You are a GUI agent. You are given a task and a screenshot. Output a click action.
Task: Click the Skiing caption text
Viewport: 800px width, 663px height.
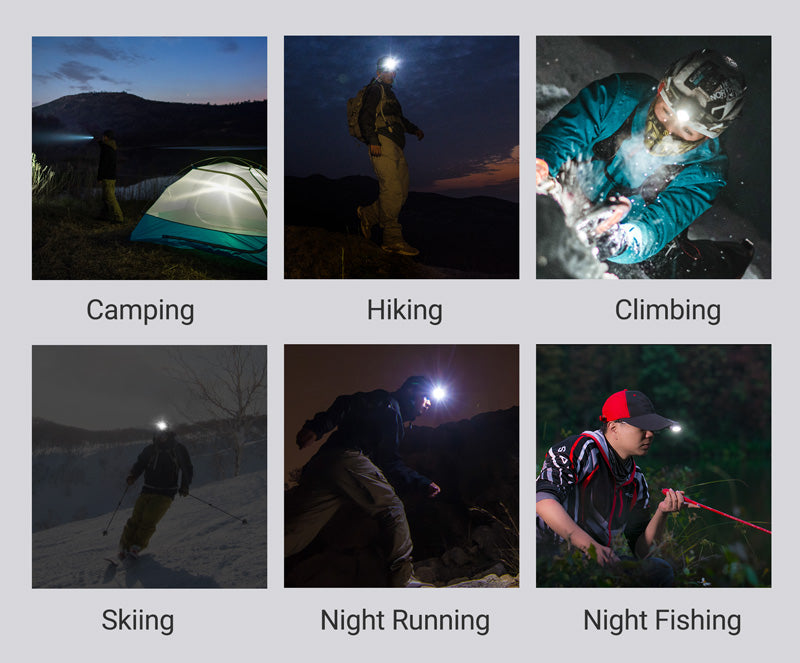coord(138,620)
